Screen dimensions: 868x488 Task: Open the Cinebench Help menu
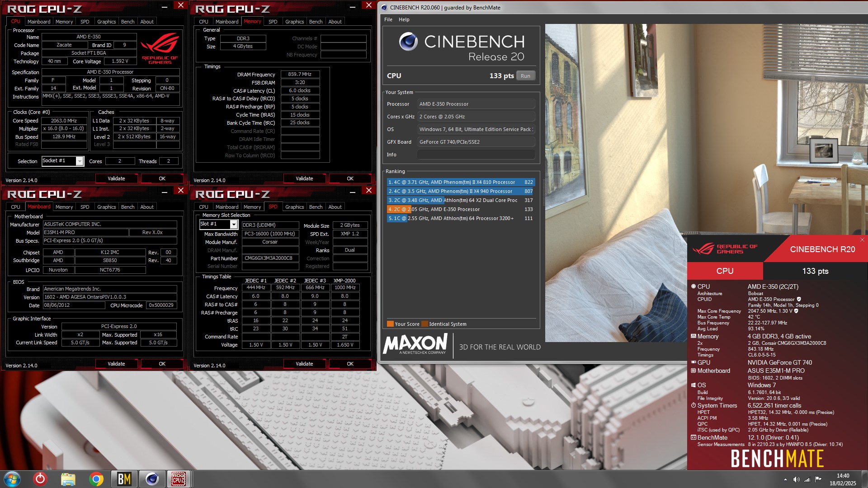click(404, 19)
